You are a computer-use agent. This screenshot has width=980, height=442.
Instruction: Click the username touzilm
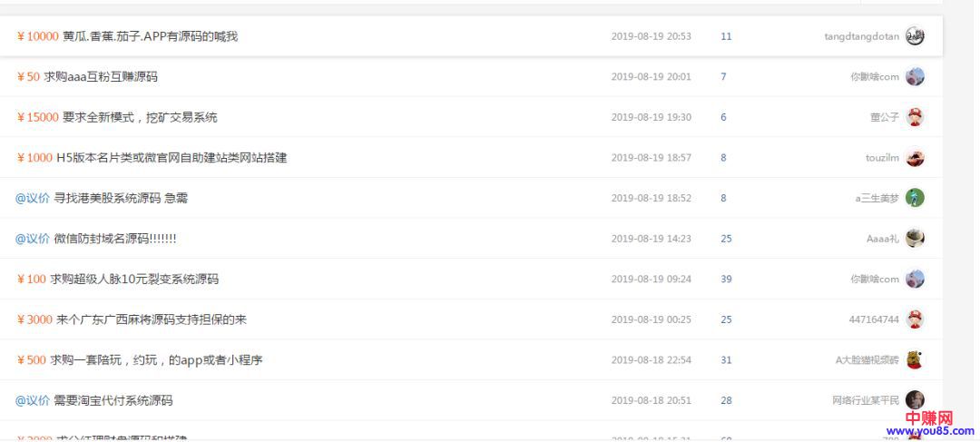pos(882,158)
